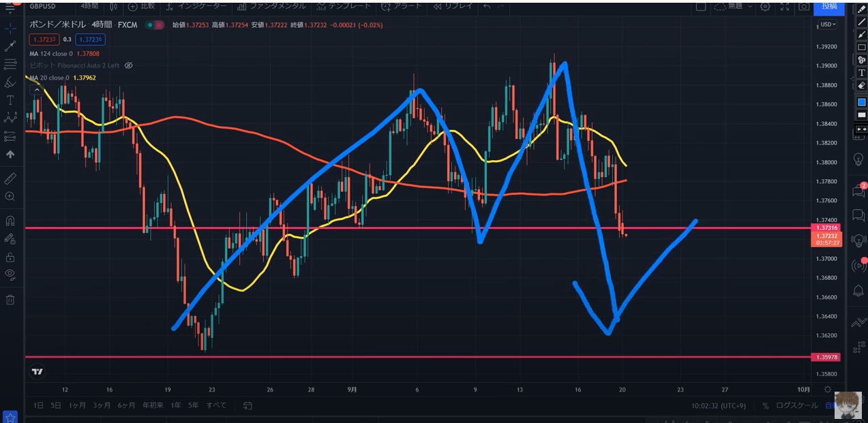The height and width of the screenshot is (423, 868).
Task: Click the trash can remove drawings icon
Action: click(x=10, y=300)
